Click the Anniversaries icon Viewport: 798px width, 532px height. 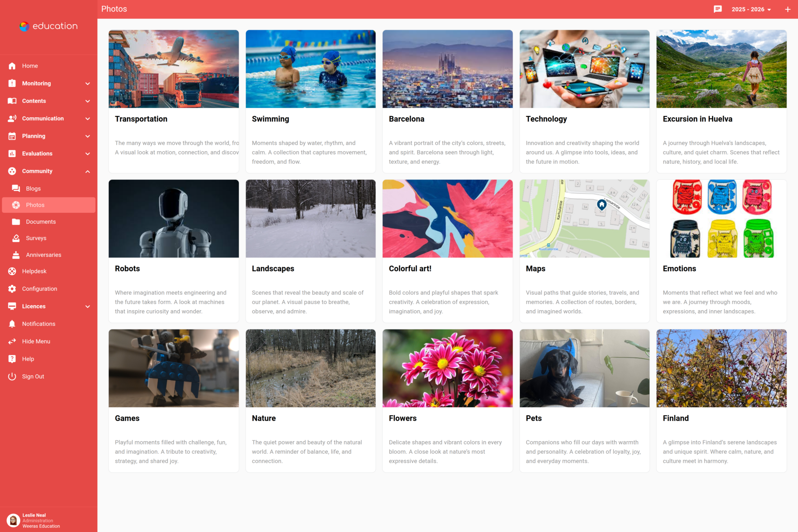point(16,255)
